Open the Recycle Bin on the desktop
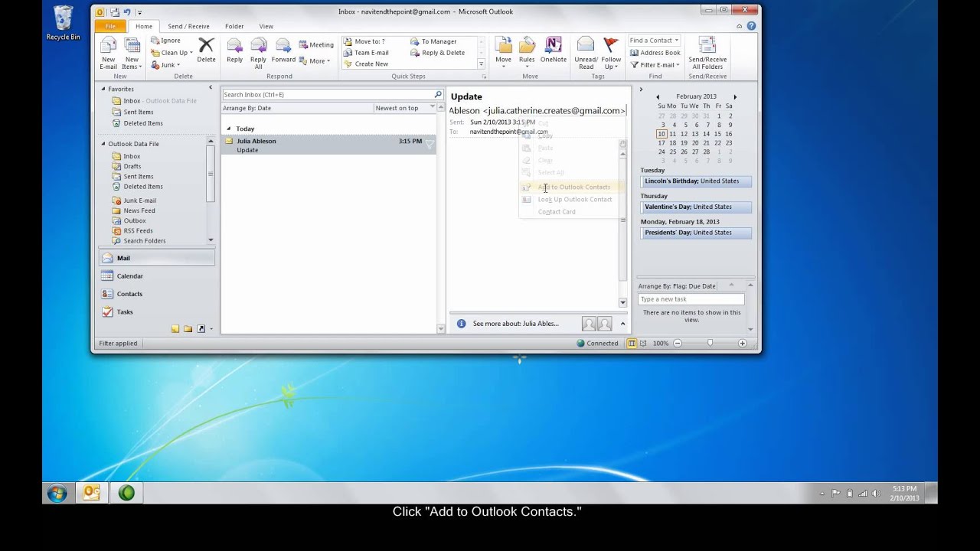980x551 pixels. pos(63,24)
